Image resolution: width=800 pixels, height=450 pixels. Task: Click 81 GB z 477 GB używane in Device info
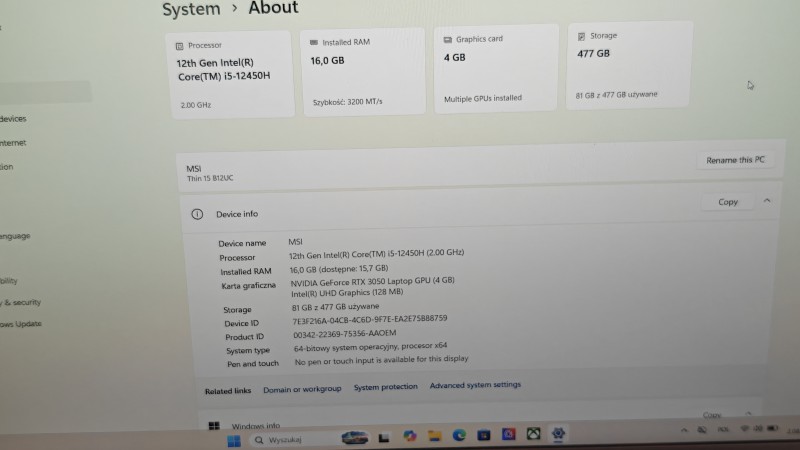coord(335,307)
